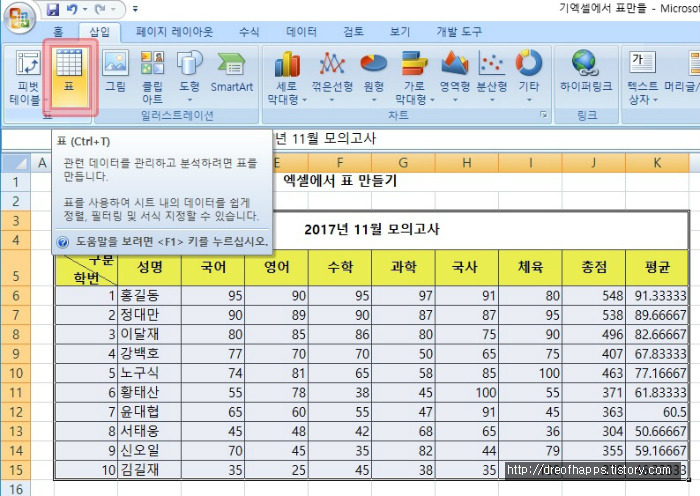
Task: Open the View (보기) tab
Action: tap(400, 32)
